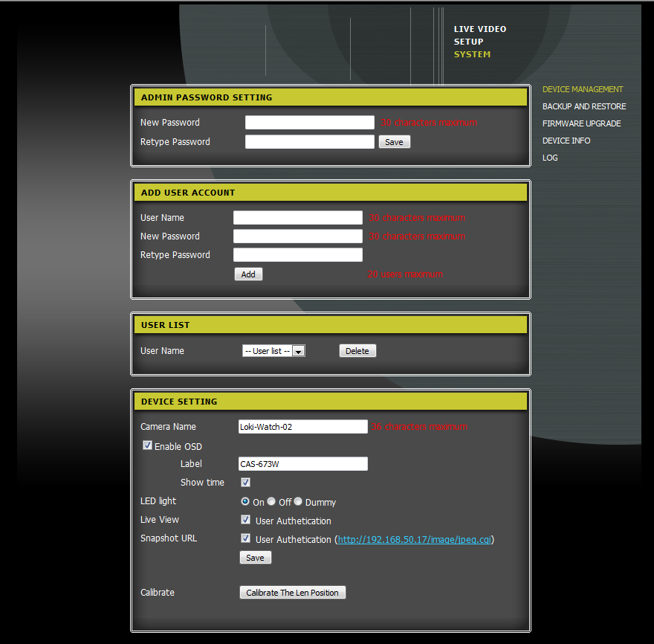Go to System section
654x644 pixels.
coord(472,54)
